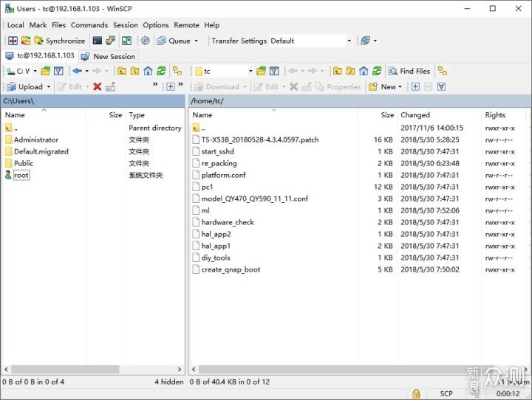Go to remote home directory icon
This screenshot has width=532, height=400.
(364, 71)
